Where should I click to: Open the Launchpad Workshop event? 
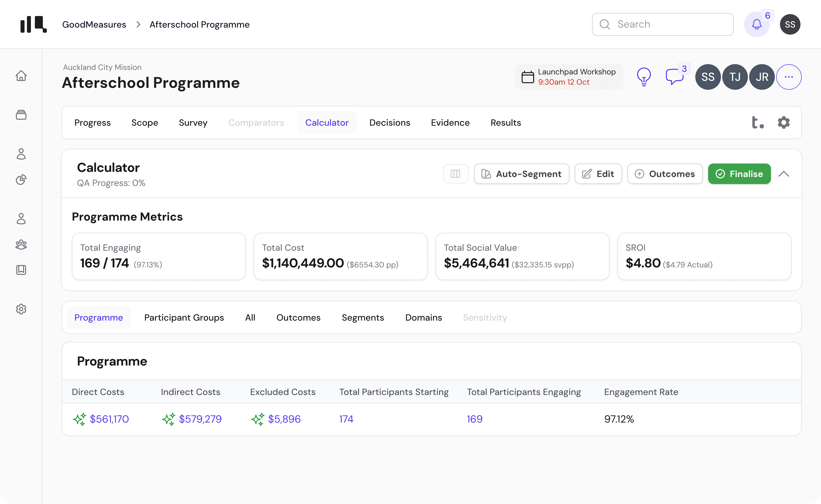pyautogui.click(x=569, y=77)
